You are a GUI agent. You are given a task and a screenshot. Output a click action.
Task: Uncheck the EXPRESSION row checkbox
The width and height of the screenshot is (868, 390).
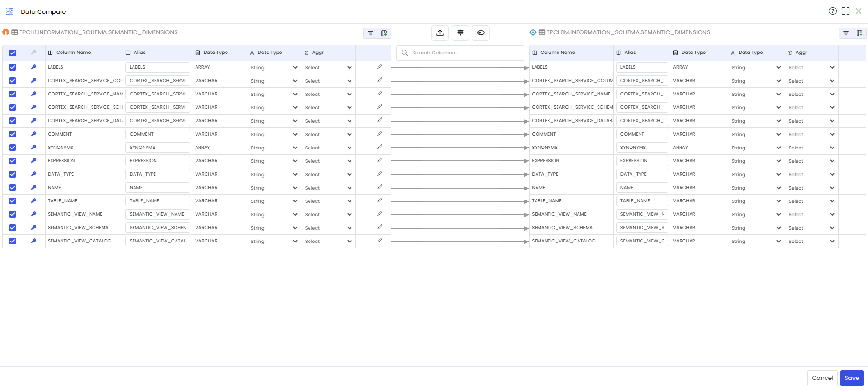tap(12, 161)
